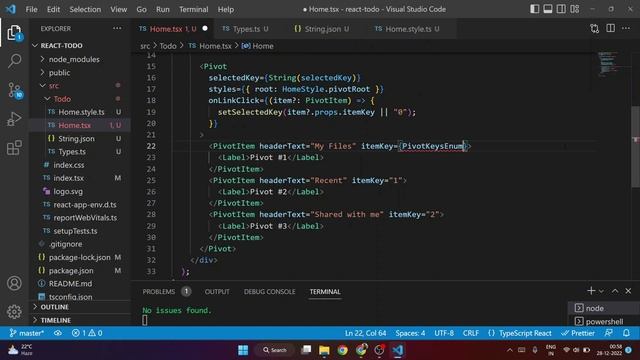Screen dimensions: 640x360
Task: Open the Selection menu
Action: click(x=85, y=9)
